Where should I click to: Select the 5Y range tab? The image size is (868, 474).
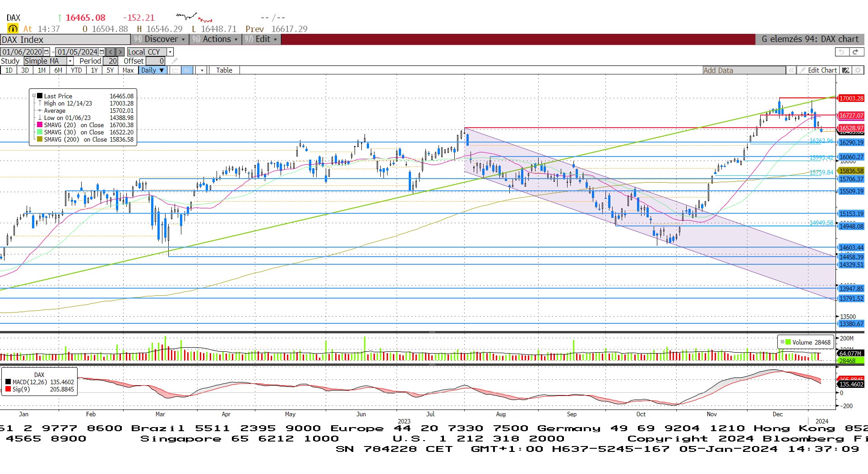pyautogui.click(x=110, y=70)
